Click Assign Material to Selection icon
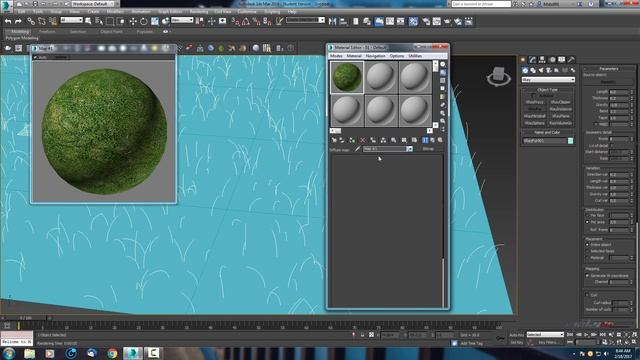 click(352, 140)
